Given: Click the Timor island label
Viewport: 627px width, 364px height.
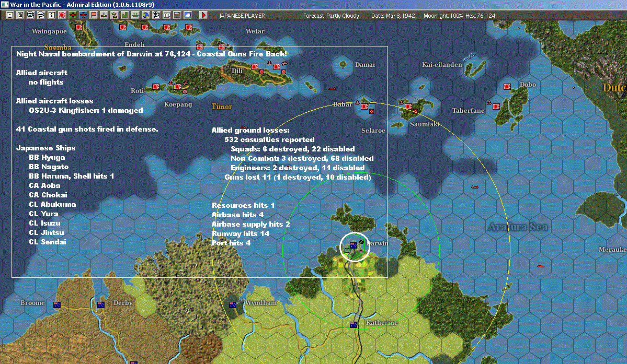Looking at the screenshot, I should pos(222,107).
